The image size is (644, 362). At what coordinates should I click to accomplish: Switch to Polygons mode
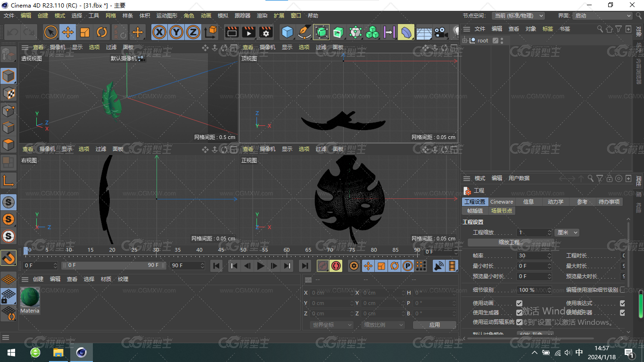8,144
